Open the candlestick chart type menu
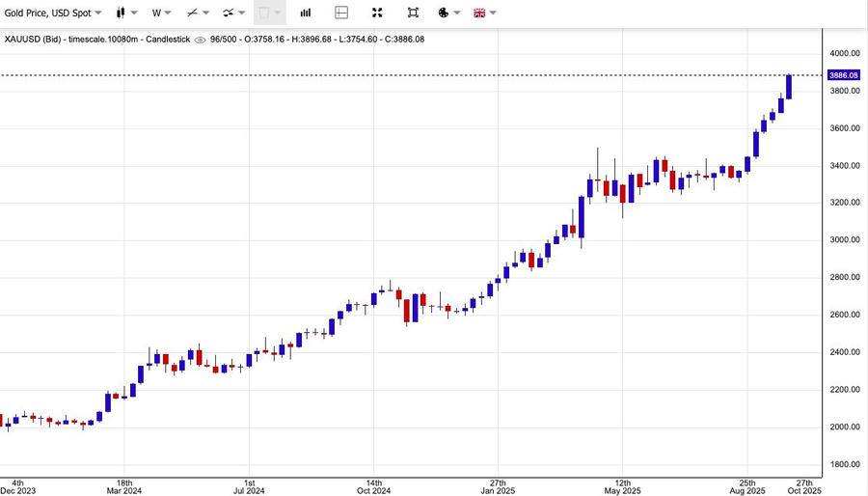Viewport: 868px width, 496px height. pyautogui.click(x=125, y=14)
